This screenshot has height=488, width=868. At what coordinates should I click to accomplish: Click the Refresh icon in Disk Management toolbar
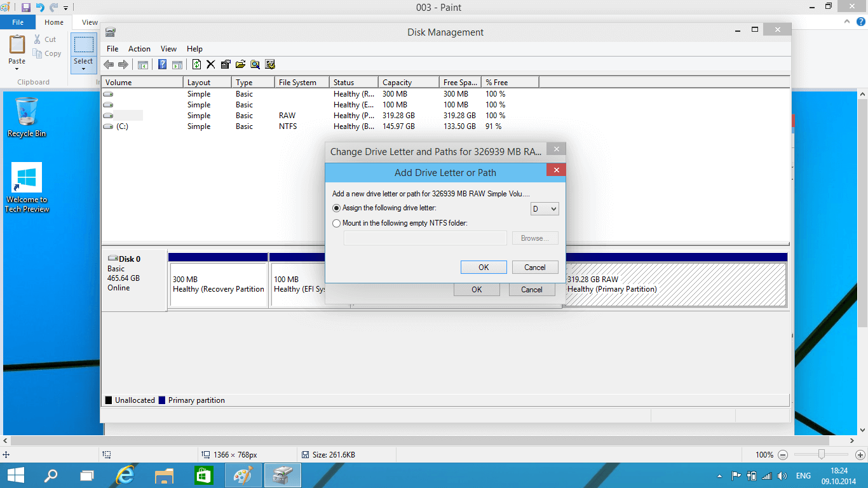point(196,64)
